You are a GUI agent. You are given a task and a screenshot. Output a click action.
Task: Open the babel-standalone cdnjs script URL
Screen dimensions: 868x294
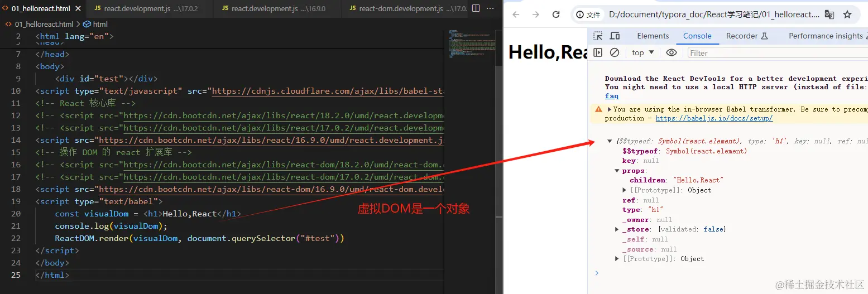tap(328, 91)
